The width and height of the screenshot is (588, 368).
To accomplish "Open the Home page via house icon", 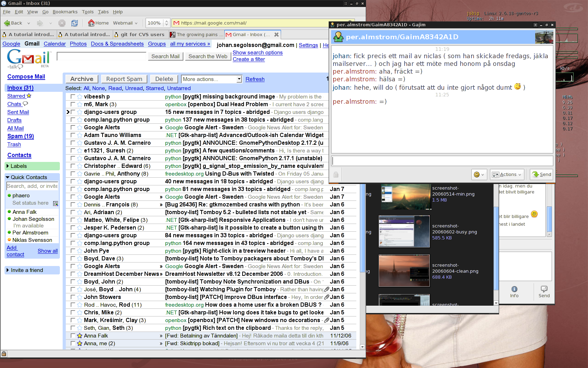I will coord(98,23).
